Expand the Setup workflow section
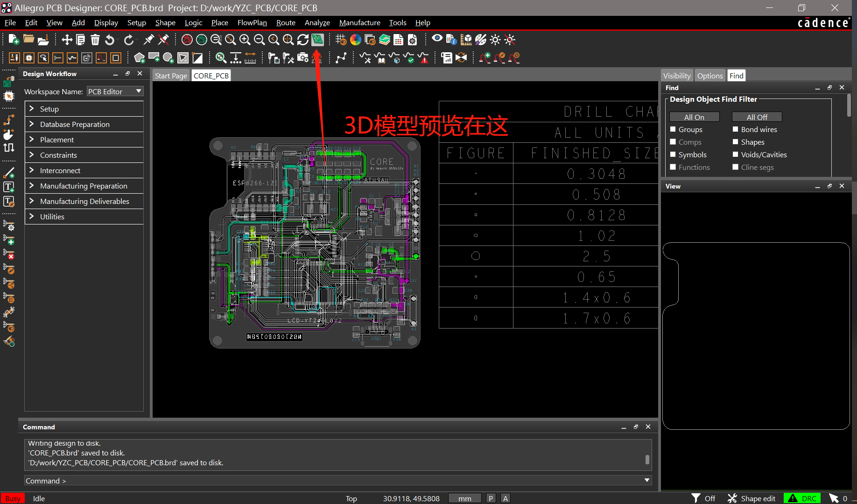This screenshot has height=504, width=857. (x=84, y=109)
